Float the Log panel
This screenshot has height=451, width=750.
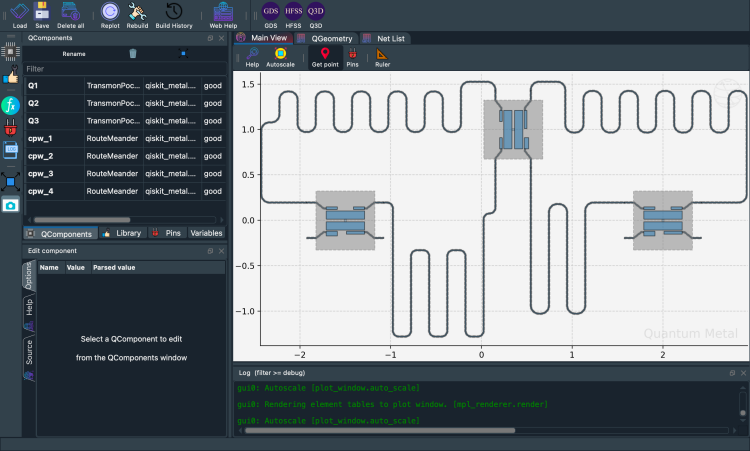[x=732, y=373]
